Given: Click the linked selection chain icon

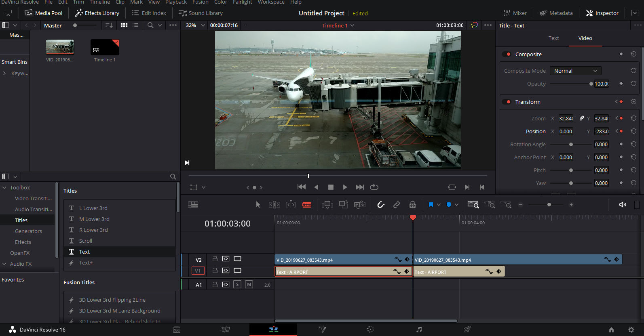Looking at the screenshot, I should (397, 205).
